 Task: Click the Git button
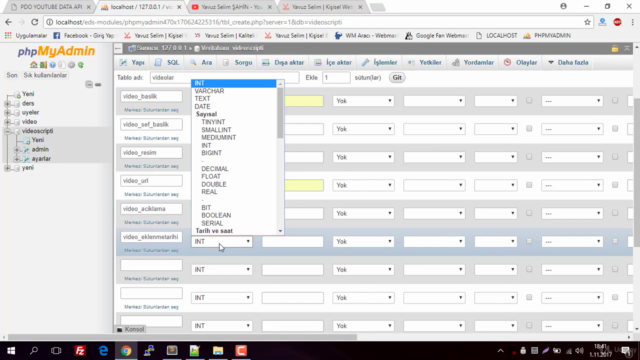tap(397, 78)
